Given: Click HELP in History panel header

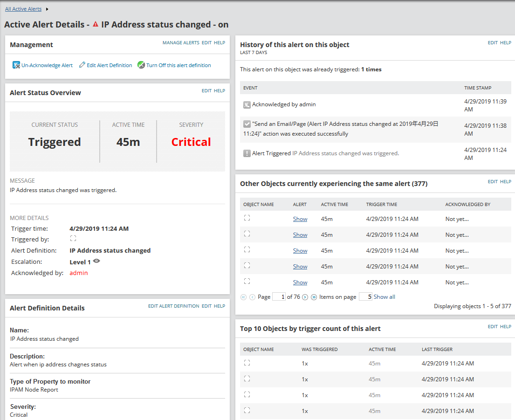Looking at the screenshot, I should (506, 43).
